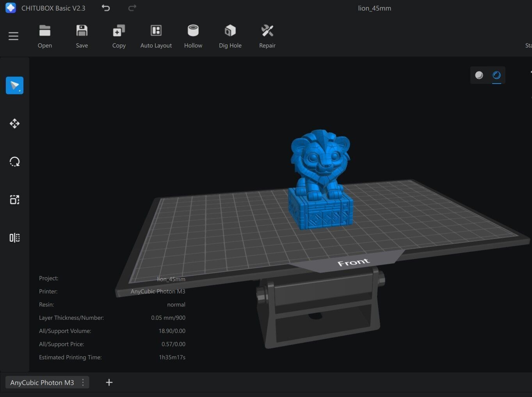The image size is (532, 397).
Task: Switch to outline render view mode
Action: (x=496, y=75)
